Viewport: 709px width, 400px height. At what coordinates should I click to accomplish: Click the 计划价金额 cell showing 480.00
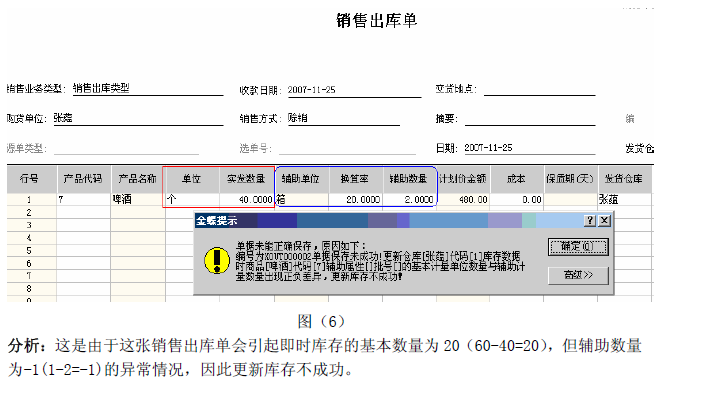point(462,200)
